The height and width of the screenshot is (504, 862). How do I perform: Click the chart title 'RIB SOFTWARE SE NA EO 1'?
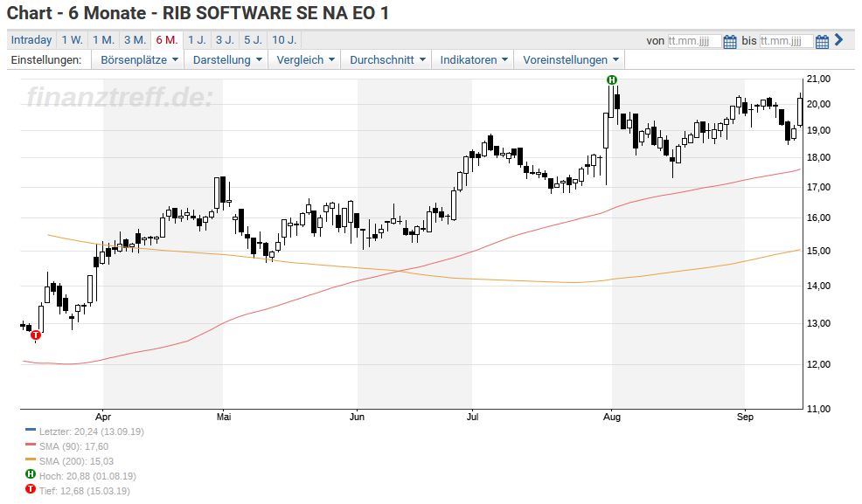pos(275,12)
